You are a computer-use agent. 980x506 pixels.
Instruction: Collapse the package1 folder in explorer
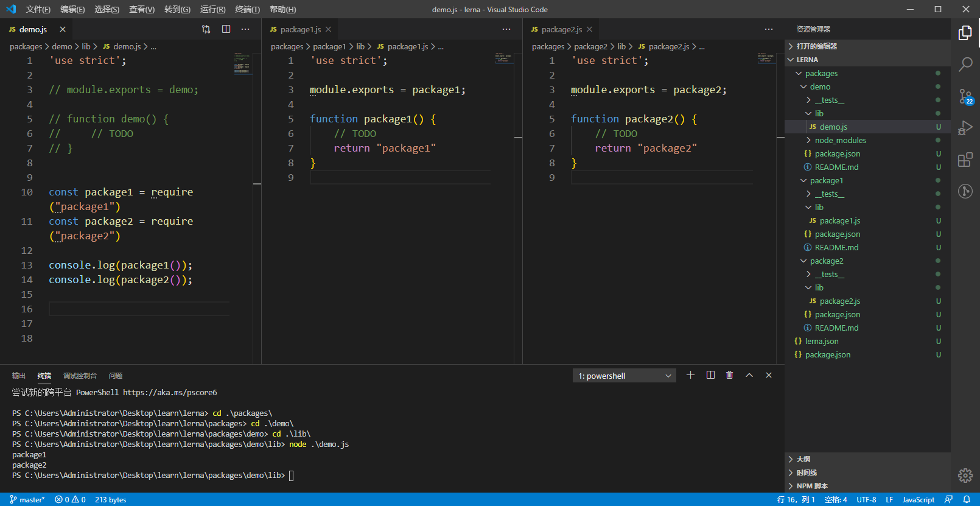tap(867, 180)
